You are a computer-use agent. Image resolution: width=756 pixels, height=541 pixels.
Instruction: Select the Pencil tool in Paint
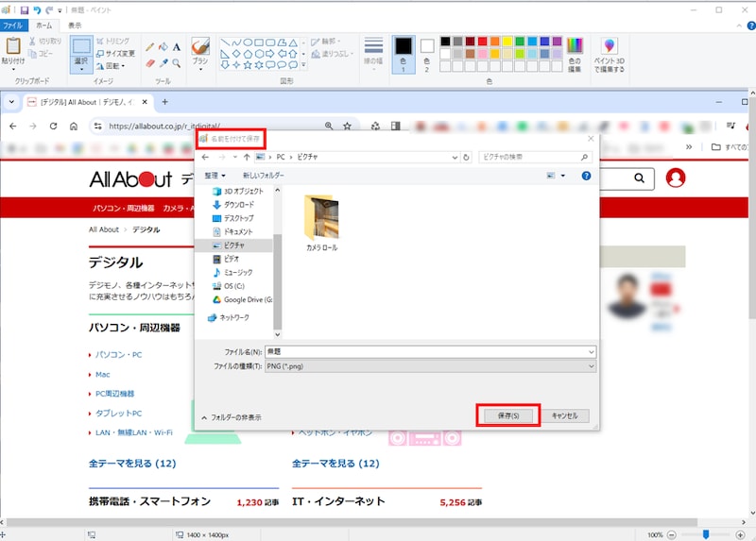(150, 46)
